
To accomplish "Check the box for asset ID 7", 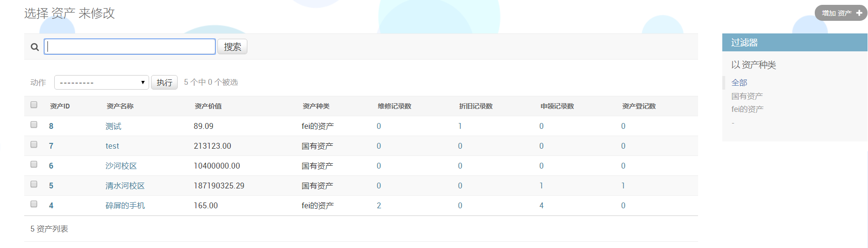I will tap(34, 144).
